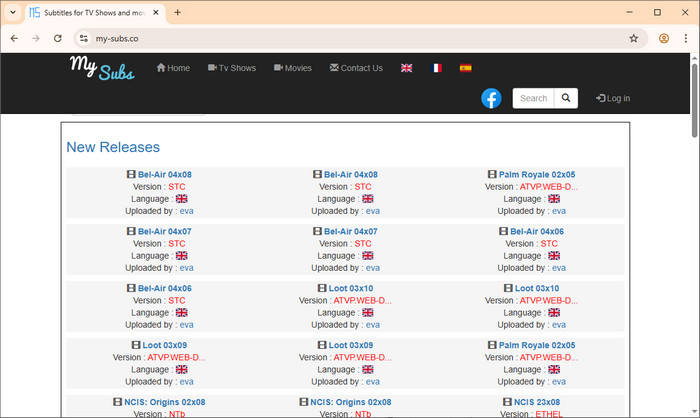
Task: Switch site language to French flag
Action: click(x=436, y=68)
